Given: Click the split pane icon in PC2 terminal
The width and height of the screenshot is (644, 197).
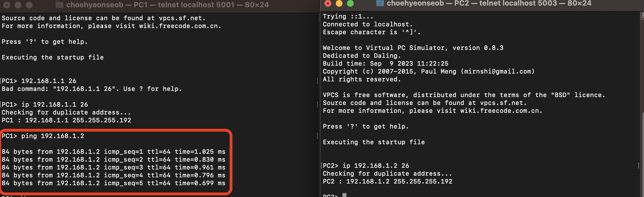Looking at the screenshot, I should click(x=642, y=16).
